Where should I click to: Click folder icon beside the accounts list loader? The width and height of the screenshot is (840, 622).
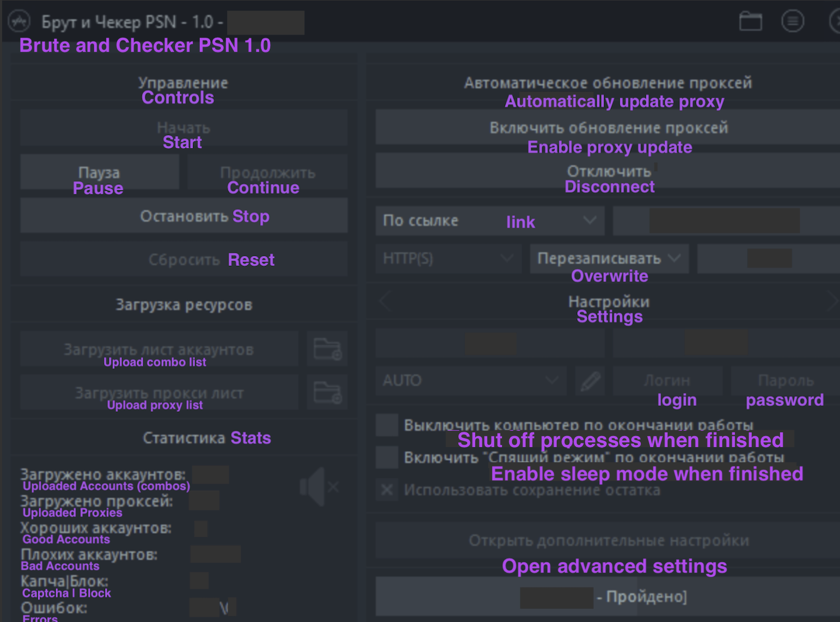(x=327, y=349)
